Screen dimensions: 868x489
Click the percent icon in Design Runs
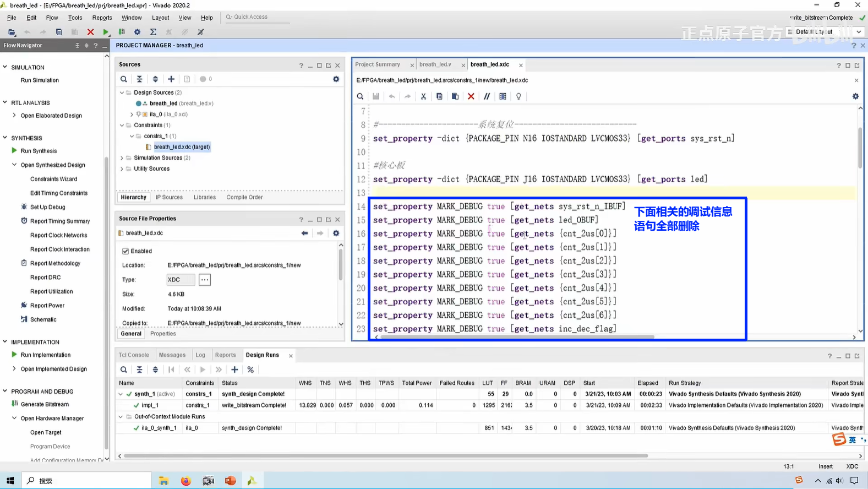(250, 370)
